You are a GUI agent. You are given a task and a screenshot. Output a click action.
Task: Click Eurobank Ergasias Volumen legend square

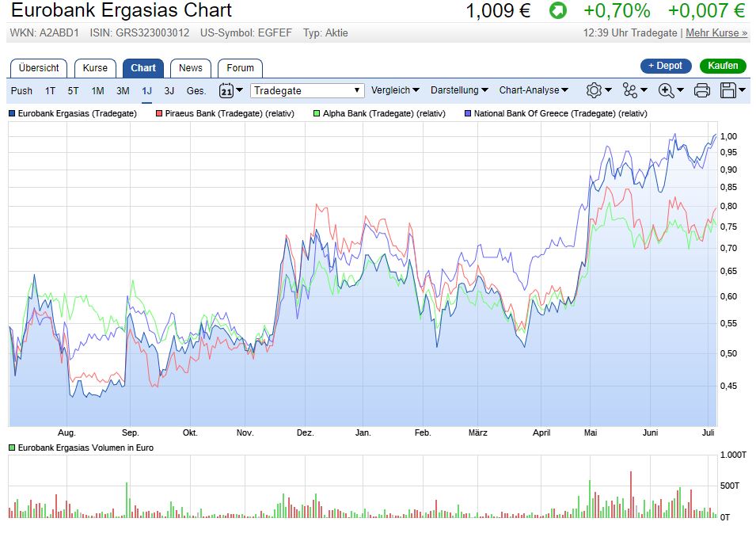[x=12, y=448]
